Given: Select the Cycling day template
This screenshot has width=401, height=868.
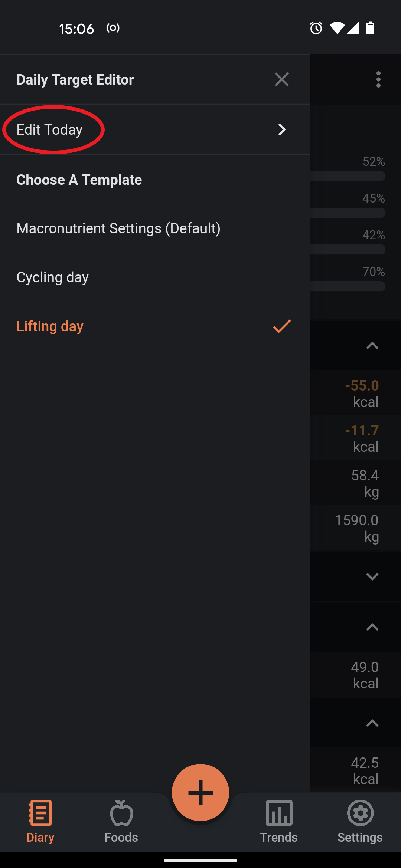Looking at the screenshot, I should click(x=155, y=277).
